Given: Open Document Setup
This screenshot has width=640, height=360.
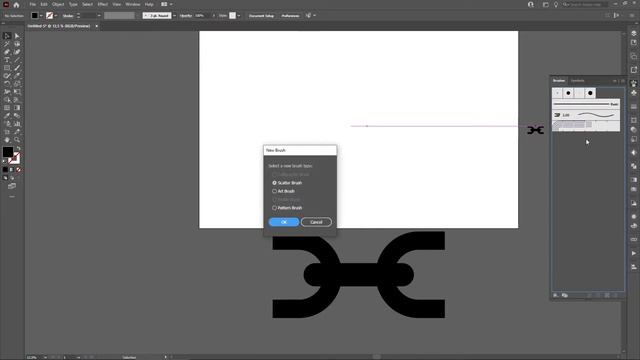Looking at the screenshot, I should [x=261, y=16].
